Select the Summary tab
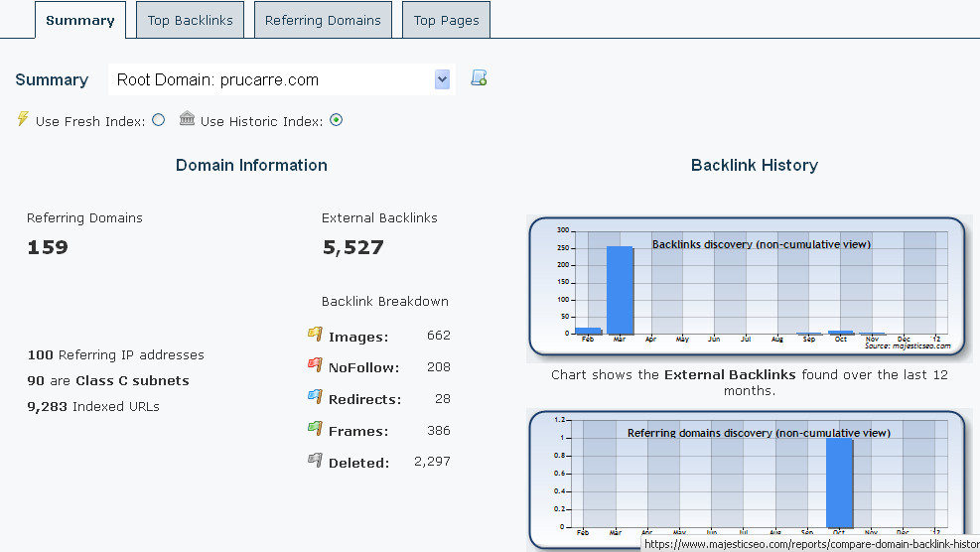This screenshot has width=980, height=552. click(x=79, y=20)
